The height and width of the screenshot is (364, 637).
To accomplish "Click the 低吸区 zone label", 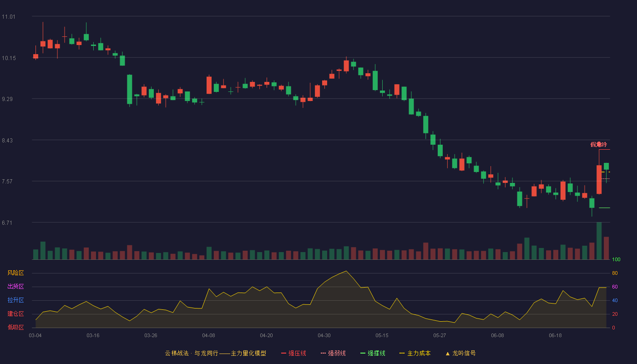I will tap(15, 327).
